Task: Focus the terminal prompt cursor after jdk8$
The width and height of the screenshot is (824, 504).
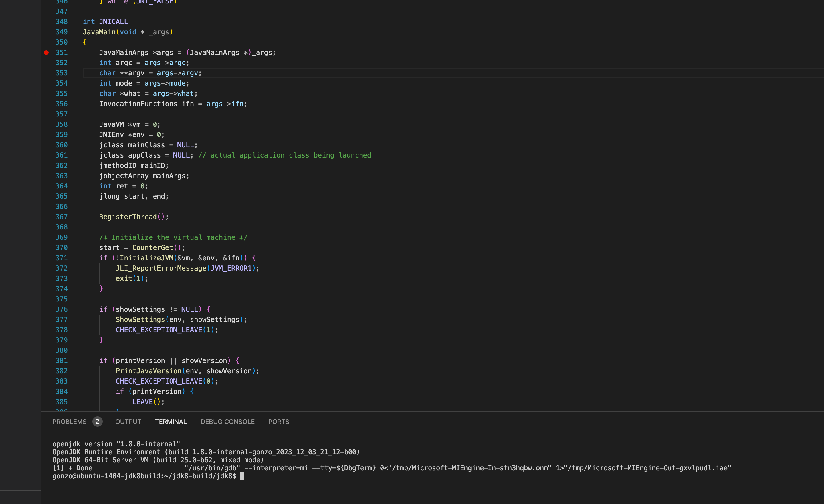Action: 242,476
